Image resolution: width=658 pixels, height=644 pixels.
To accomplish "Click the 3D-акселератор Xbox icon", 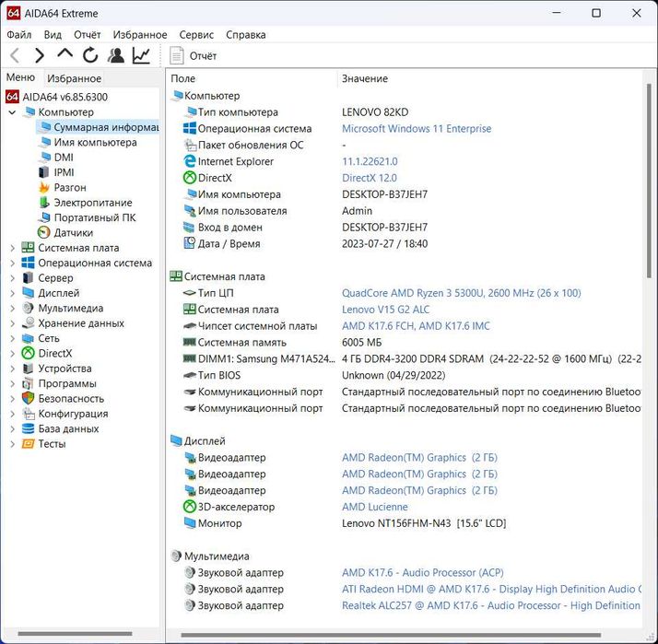I will point(190,507).
